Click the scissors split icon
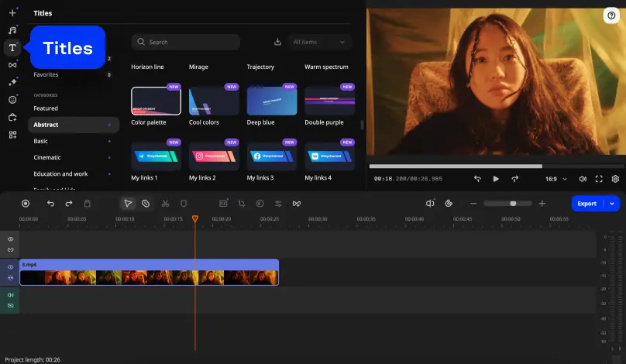Image resolution: width=626 pixels, height=364 pixels. coord(165,204)
